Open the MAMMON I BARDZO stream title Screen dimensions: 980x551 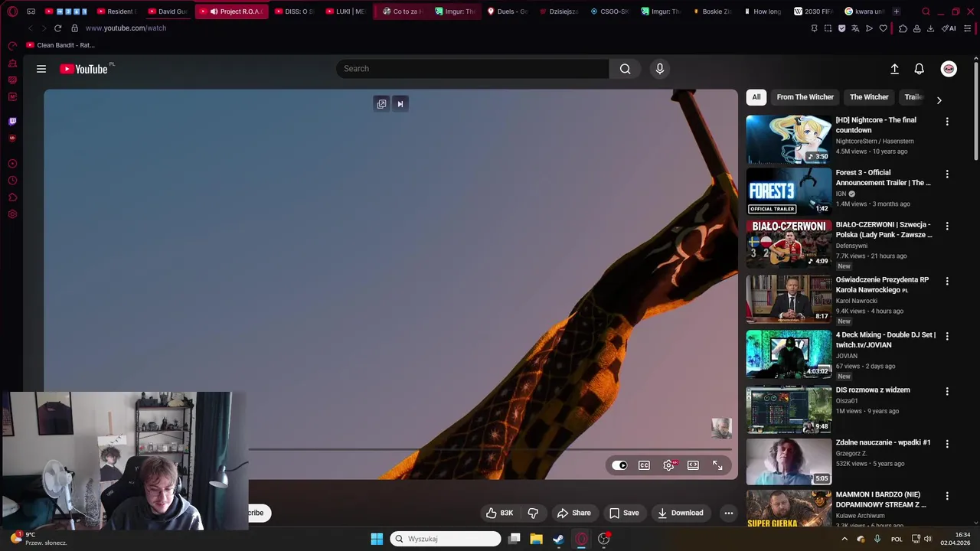pos(881,500)
